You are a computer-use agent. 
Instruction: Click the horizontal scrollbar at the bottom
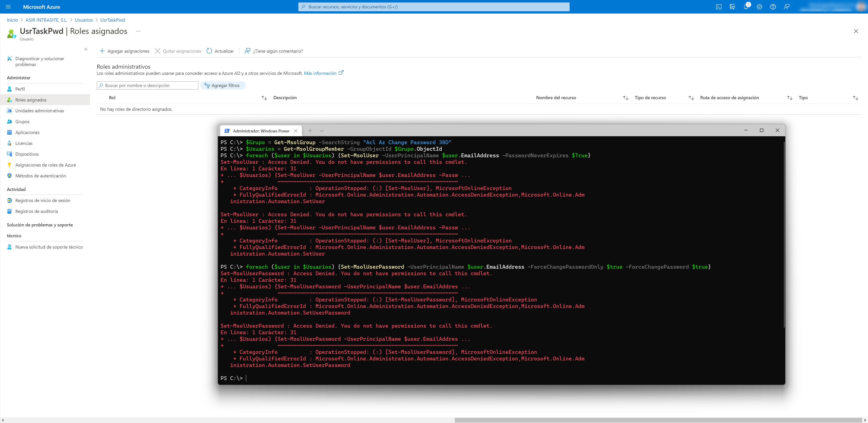point(659,420)
